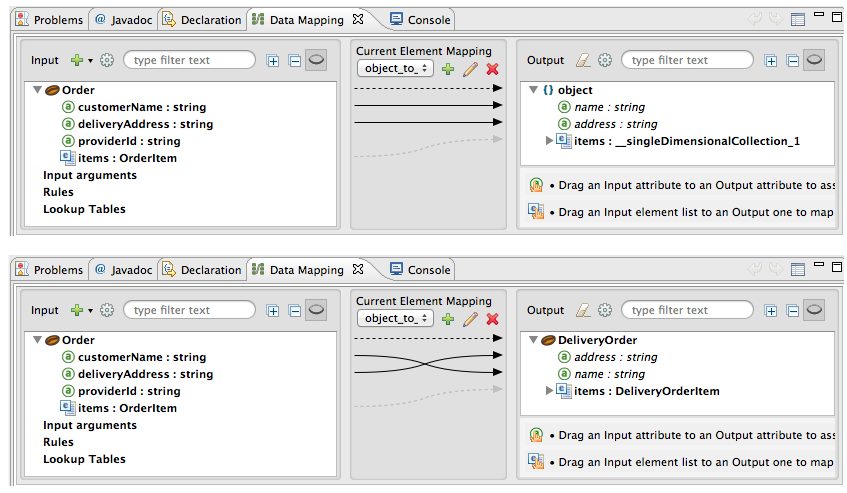
Task: Click the gear icon beside the top Input label
Action: pyautogui.click(x=107, y=60)
